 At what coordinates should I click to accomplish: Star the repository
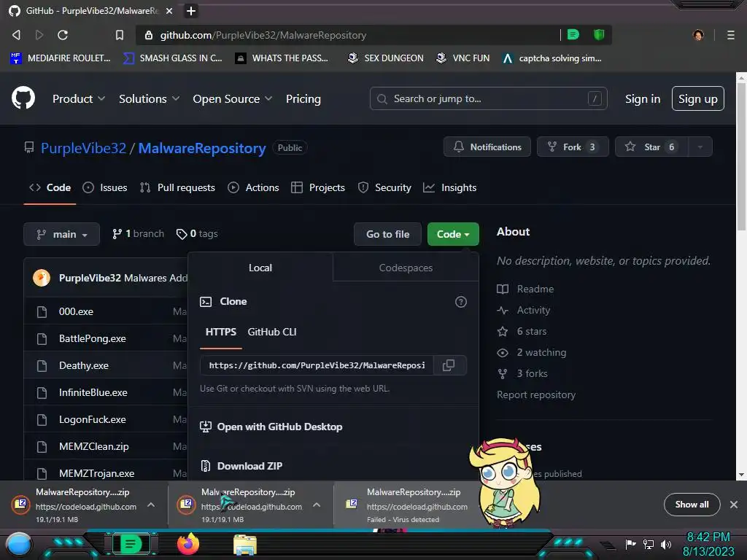click(651, 147)
